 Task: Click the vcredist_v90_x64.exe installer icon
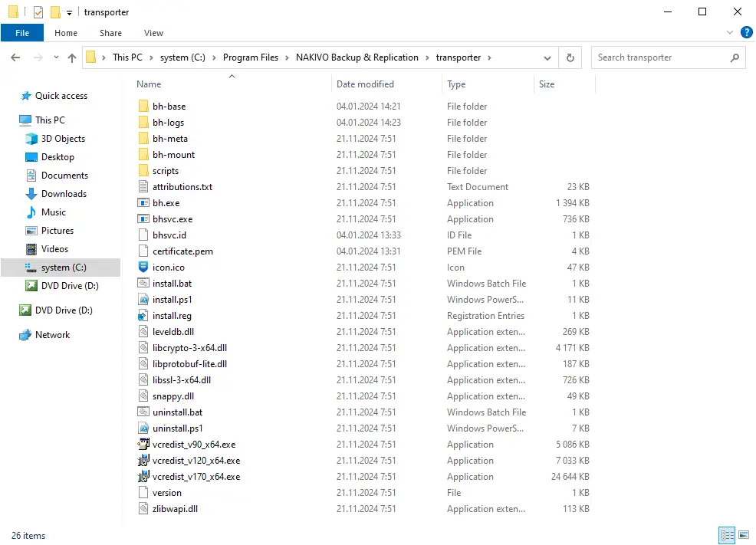[143, 445]
